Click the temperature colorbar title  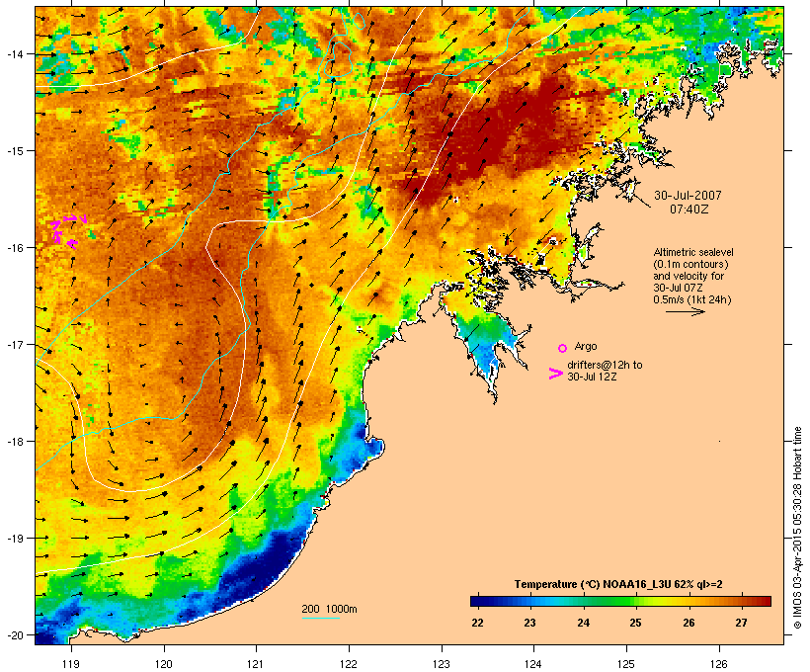[618, 584]
